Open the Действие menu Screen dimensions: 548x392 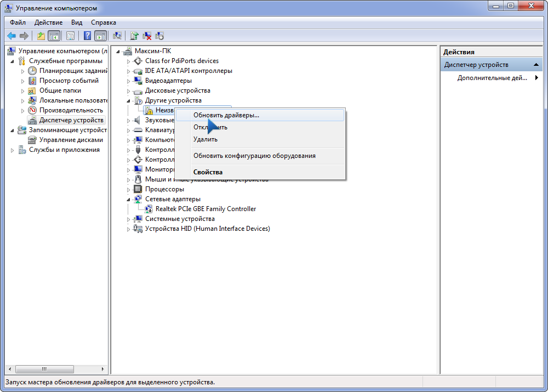click(x=48, y=22)
